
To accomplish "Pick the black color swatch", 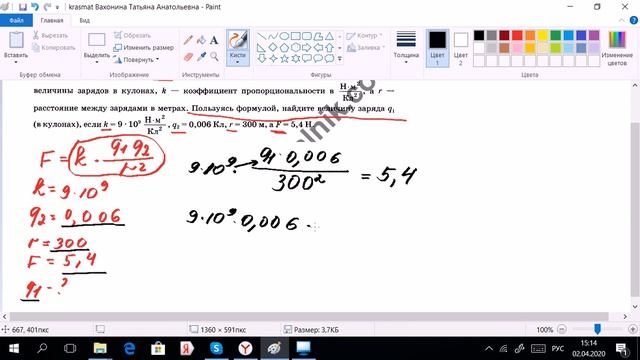I will [x=479, y=36].
